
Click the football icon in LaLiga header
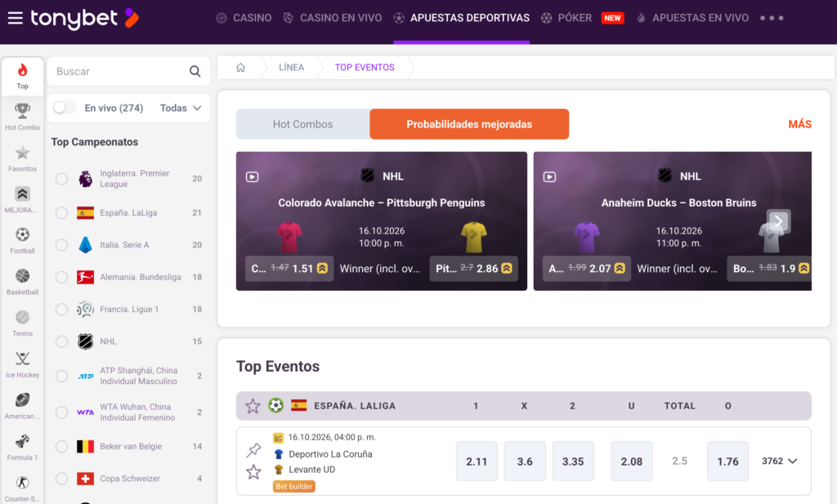pyautogui.click(x=276, y=405)
